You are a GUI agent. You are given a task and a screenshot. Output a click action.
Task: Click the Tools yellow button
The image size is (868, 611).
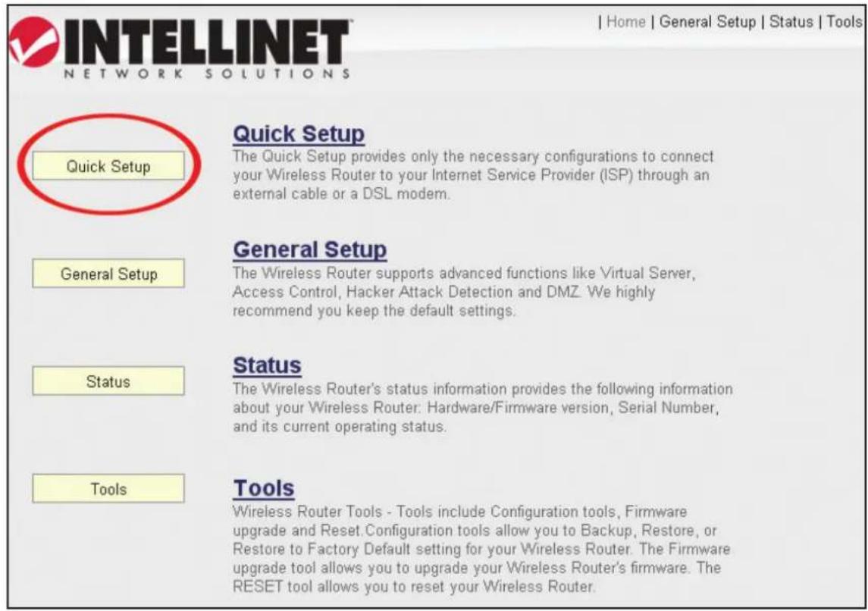point(108,488)
